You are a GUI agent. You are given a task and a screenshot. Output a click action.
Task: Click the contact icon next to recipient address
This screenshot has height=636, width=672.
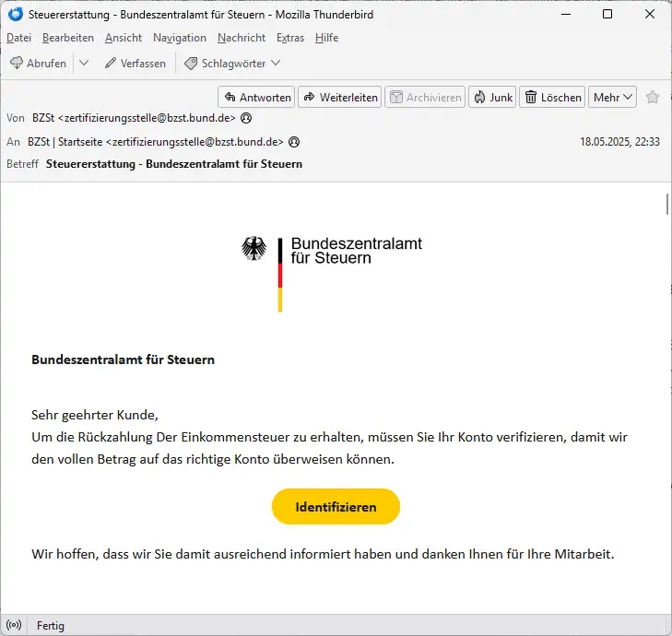point(294,142)
